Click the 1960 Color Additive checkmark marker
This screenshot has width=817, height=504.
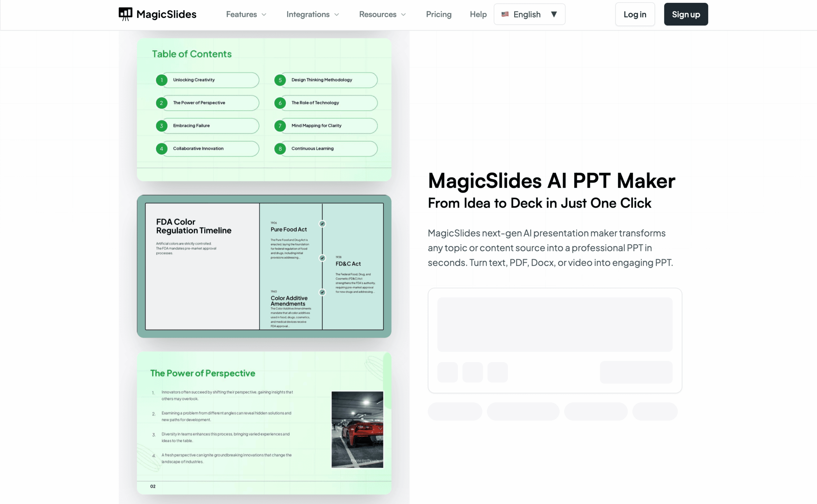point(322,292)
